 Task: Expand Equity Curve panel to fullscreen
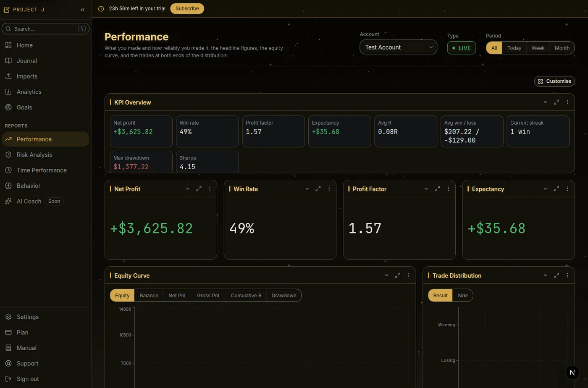[398, 275]
